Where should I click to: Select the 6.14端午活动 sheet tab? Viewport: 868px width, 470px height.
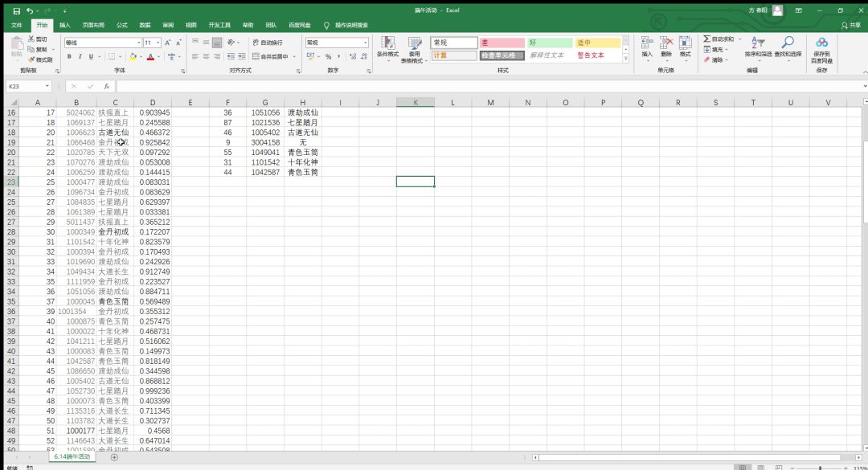coord(72,457)
